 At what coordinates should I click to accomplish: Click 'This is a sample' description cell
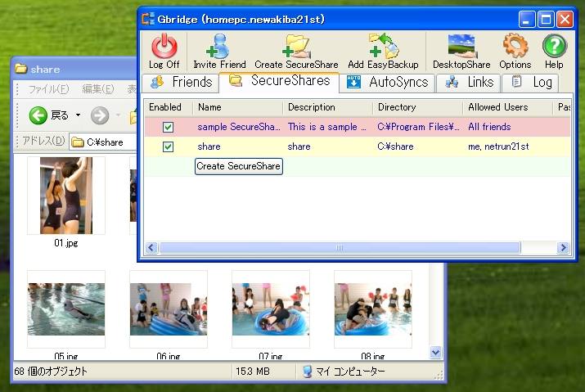coord(326,127)
